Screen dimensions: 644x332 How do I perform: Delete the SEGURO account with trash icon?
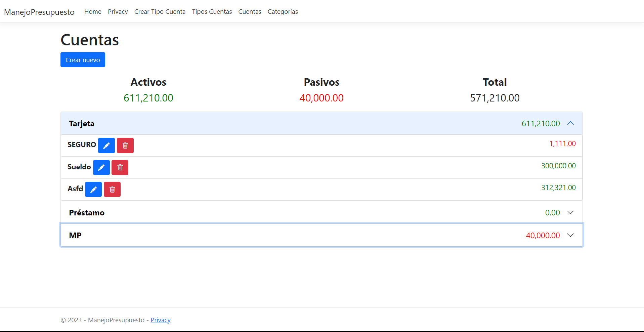[x=125, y=146]
